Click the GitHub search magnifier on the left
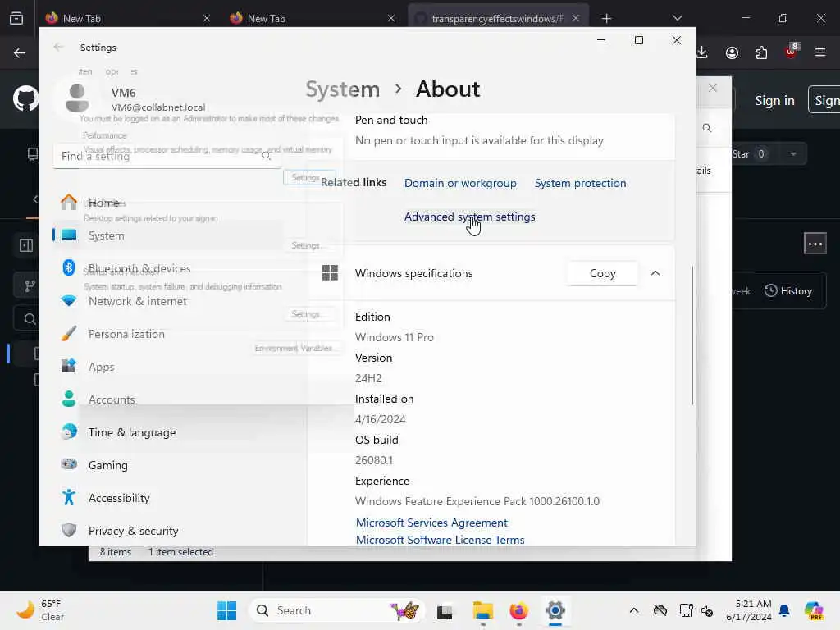Image resolution: width=840 pixels, height=630 pixels. (30, 319)
